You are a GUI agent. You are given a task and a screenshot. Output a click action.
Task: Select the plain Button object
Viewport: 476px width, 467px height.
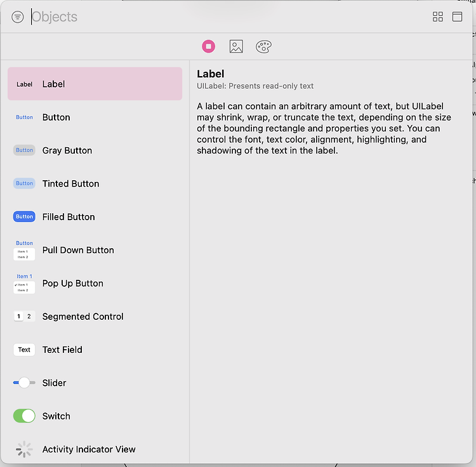tap(95, 117)
